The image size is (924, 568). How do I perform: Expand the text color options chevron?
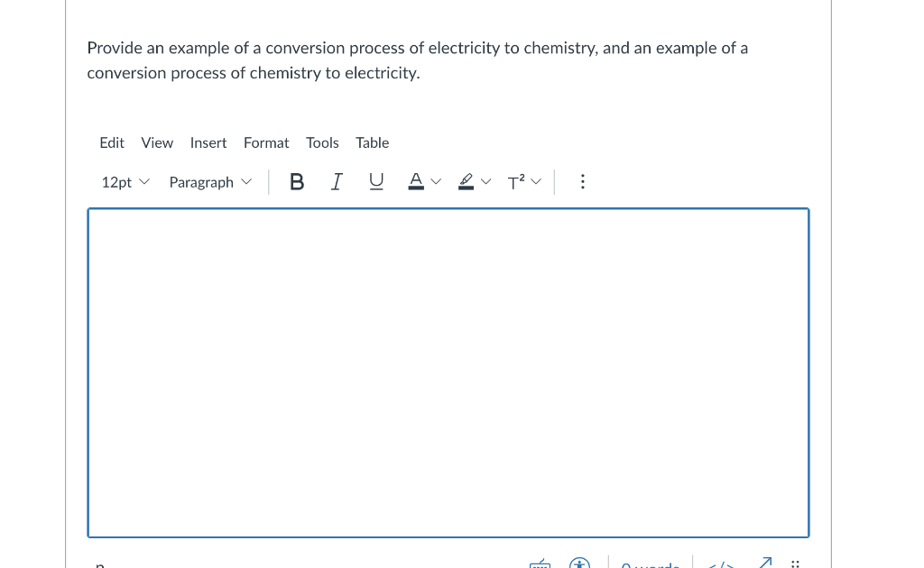436,181
